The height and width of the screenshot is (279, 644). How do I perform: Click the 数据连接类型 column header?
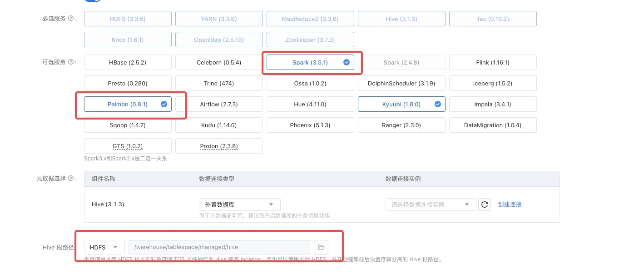(217, 179)
